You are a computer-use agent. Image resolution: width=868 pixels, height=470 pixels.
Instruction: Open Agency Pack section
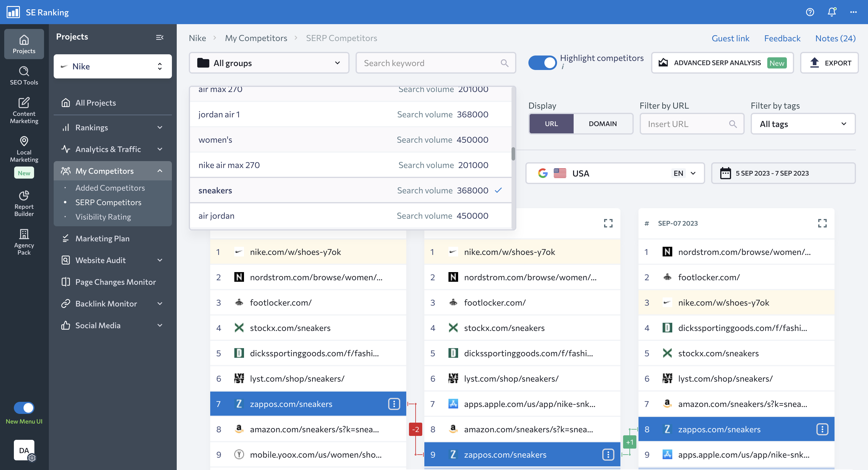click(24, 242)
